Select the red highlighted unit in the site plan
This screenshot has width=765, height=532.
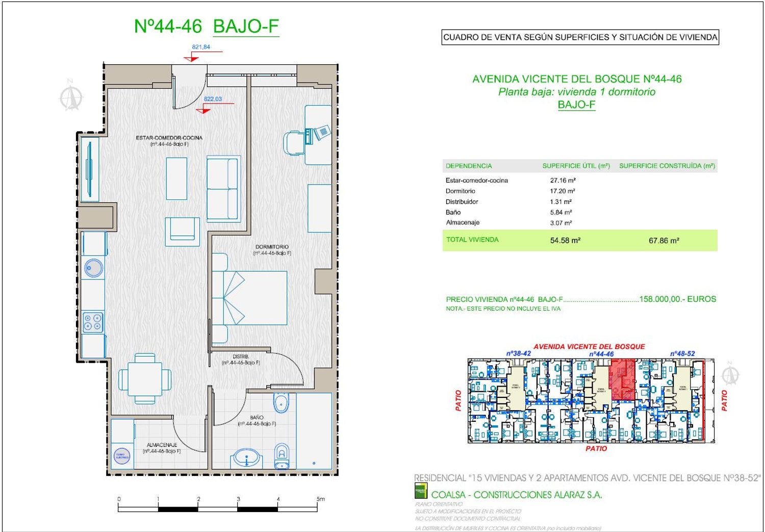coord(623,379)
